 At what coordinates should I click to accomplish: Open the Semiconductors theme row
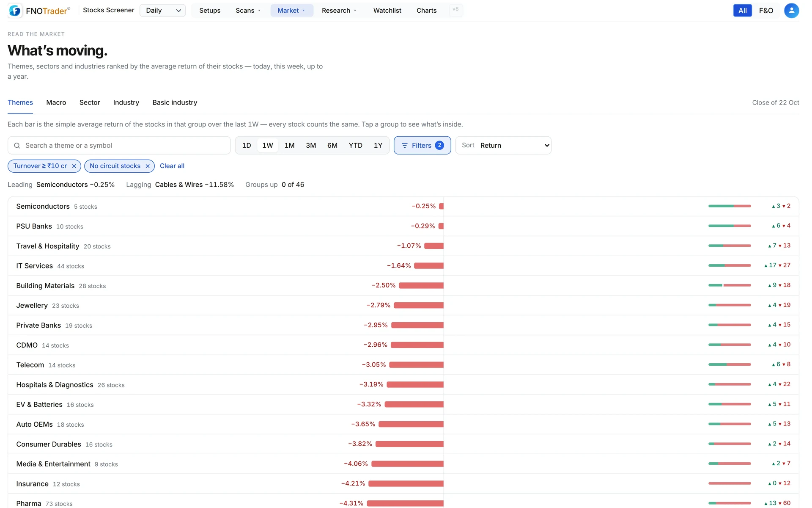pos(403,206)
